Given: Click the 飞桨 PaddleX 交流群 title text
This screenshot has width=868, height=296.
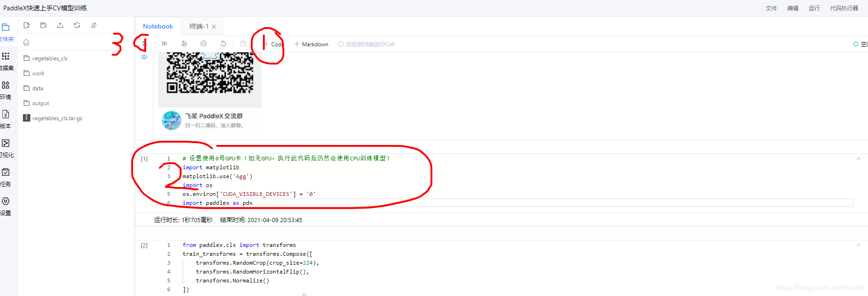Looking at the screenshot, I should [x=214, y=116].
